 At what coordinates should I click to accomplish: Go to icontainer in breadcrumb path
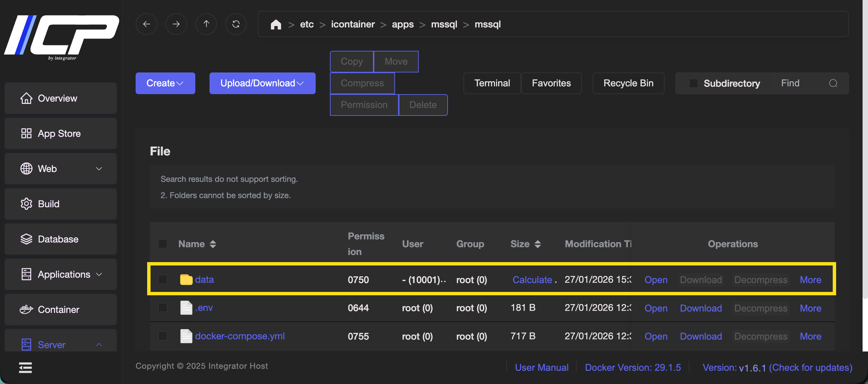coord(353,24)
